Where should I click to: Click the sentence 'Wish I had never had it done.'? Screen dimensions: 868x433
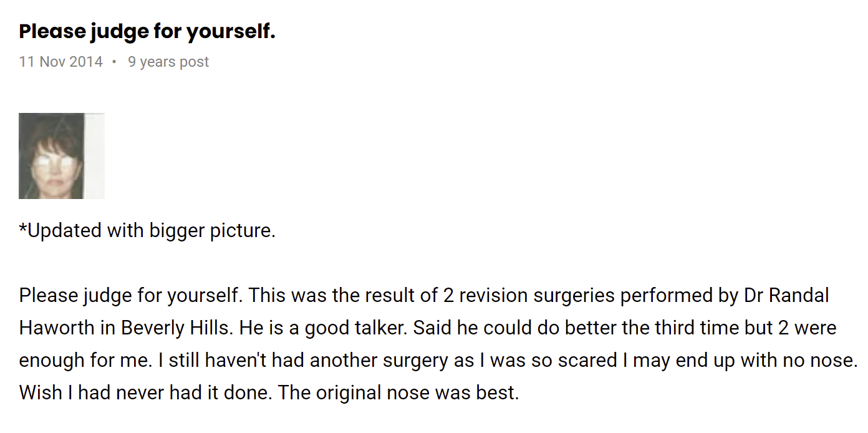[146, 392]
